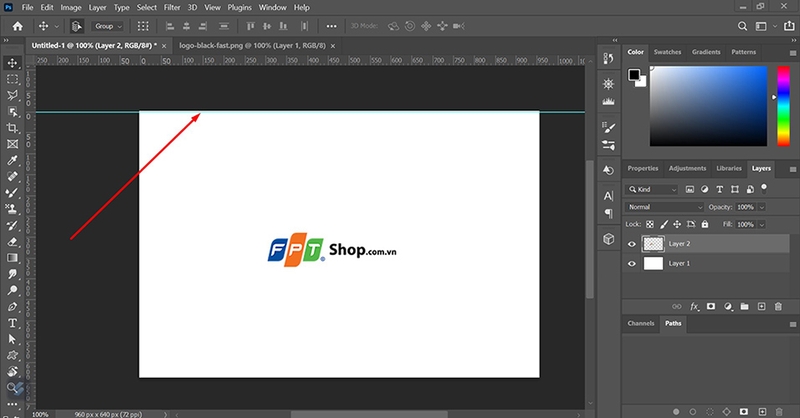The image size is (800, 418).
Task: Toggle Show Transform Controls icon
Action: (x=143, y=26)
